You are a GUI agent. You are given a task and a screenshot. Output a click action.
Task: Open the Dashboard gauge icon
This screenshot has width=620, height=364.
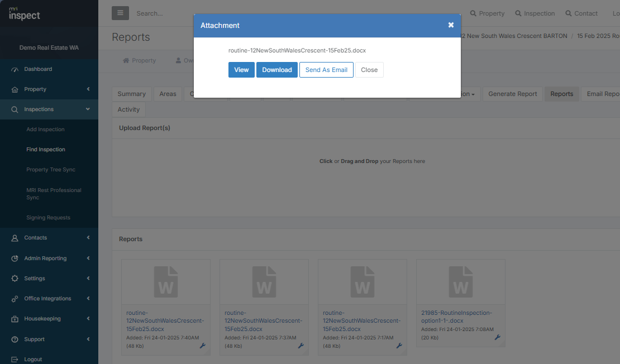(15, 69)
